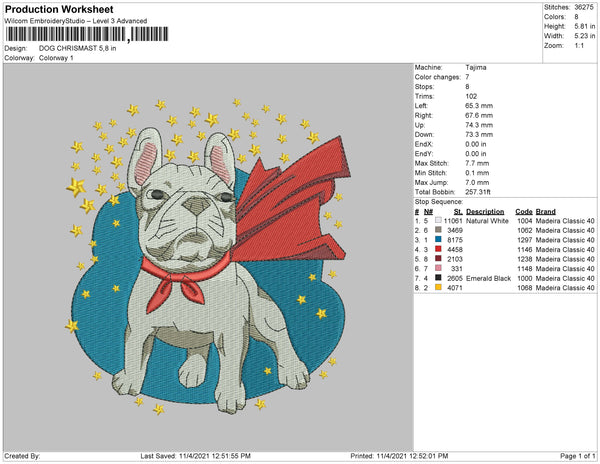
Task: Click the Trims value 102
Action: point(471,96)
